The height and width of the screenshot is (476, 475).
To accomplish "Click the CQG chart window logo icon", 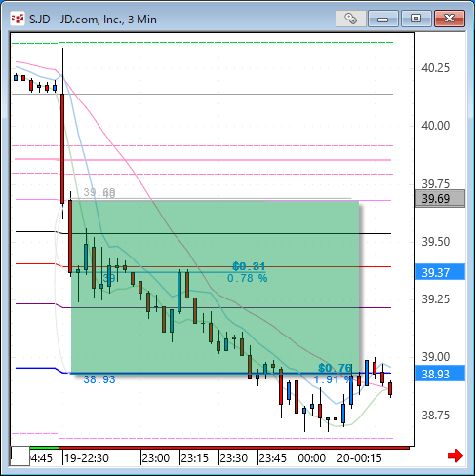I will coord(18,19).
